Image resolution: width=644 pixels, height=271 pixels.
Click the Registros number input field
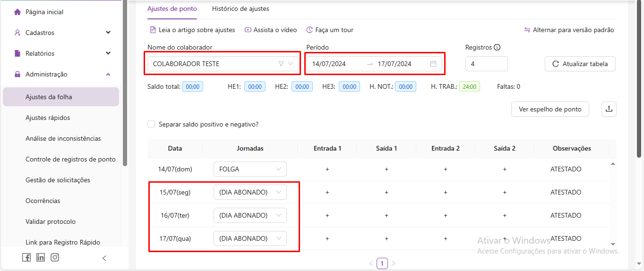pos(486,64)
